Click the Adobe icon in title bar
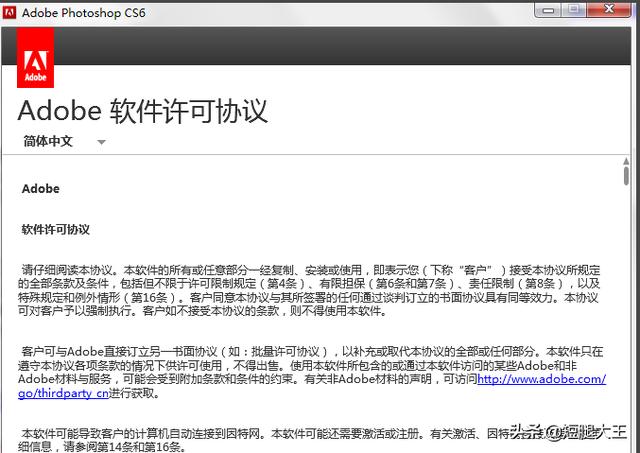640x453 pixels. (9, 13)
